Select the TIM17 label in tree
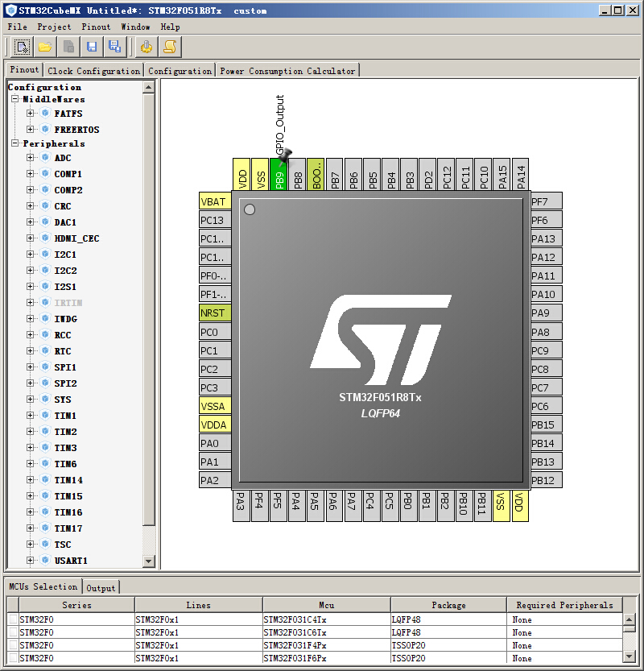The height and width of the screenshot is (671, 644). [x=68, y=528]
